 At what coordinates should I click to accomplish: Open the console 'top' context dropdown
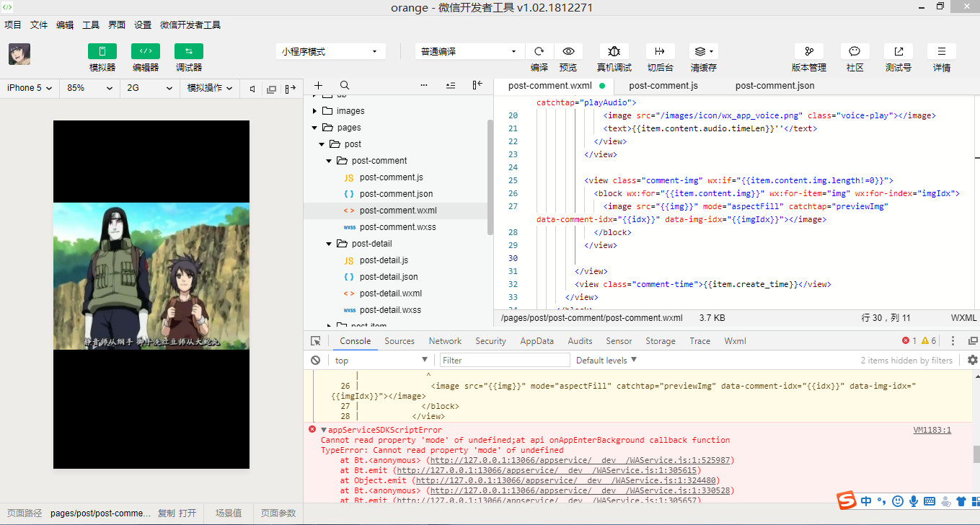(x=381, y=360)
